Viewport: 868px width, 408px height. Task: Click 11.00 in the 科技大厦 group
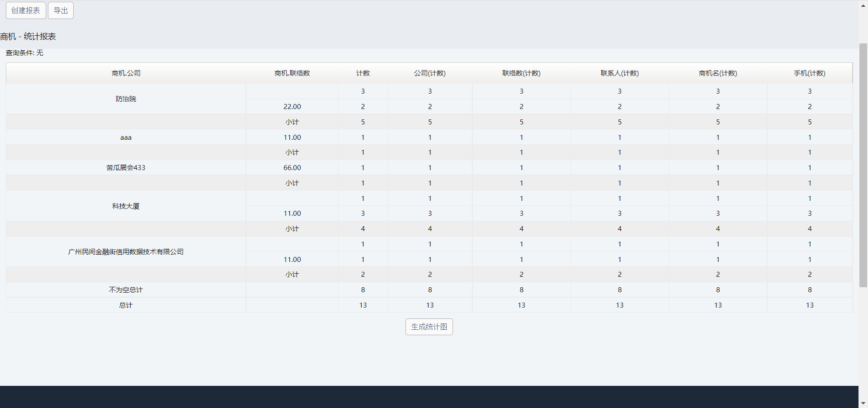(292, 213)
